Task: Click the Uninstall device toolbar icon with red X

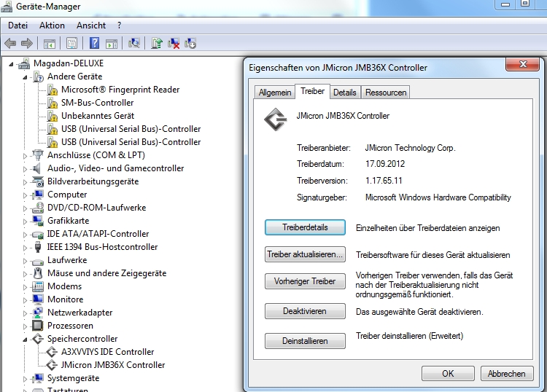Action: [x=174, y=44]
